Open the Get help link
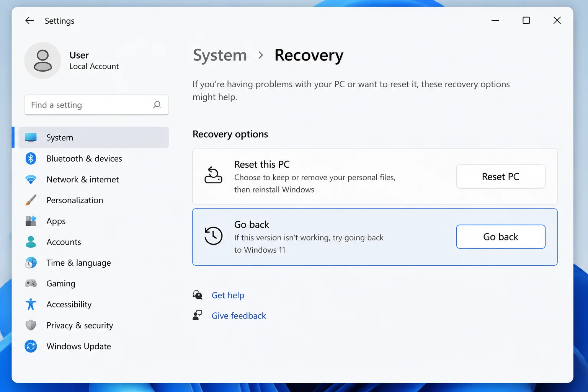This screenshot has width=588, height=392. point(228,295)
